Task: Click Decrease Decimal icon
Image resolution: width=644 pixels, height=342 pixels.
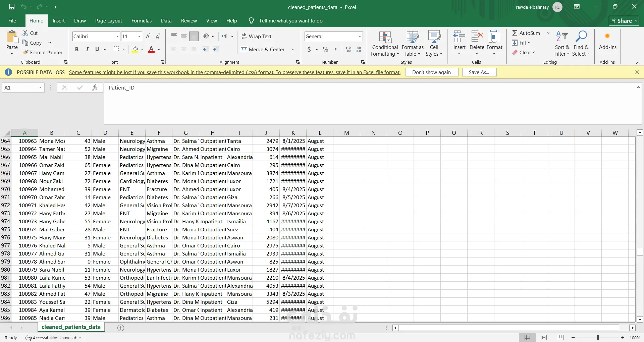Action: click(x=358, y=49)
